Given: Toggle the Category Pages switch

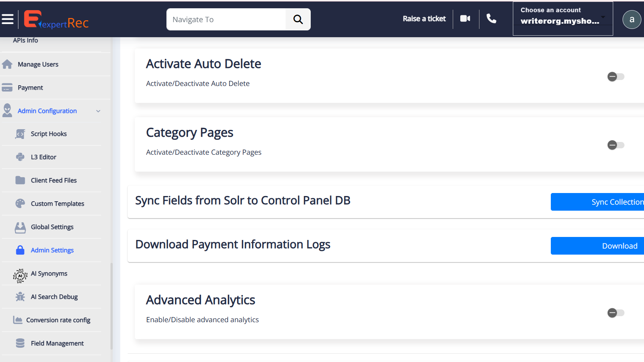Looking at the screenshot, I should (x=615, y=145).
